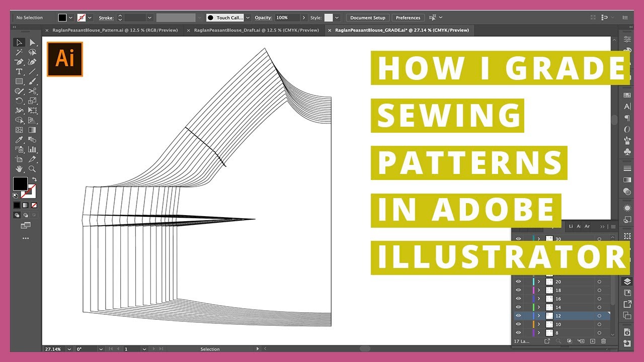Viewport: 644px width, 362px height.
Task: Open the Style dropdown arrow
Action: point(337,18)
